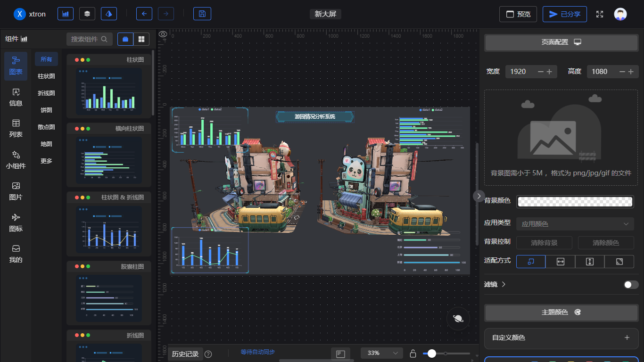
Task: Open the 图标 icons category
Action: click(16, 223)
